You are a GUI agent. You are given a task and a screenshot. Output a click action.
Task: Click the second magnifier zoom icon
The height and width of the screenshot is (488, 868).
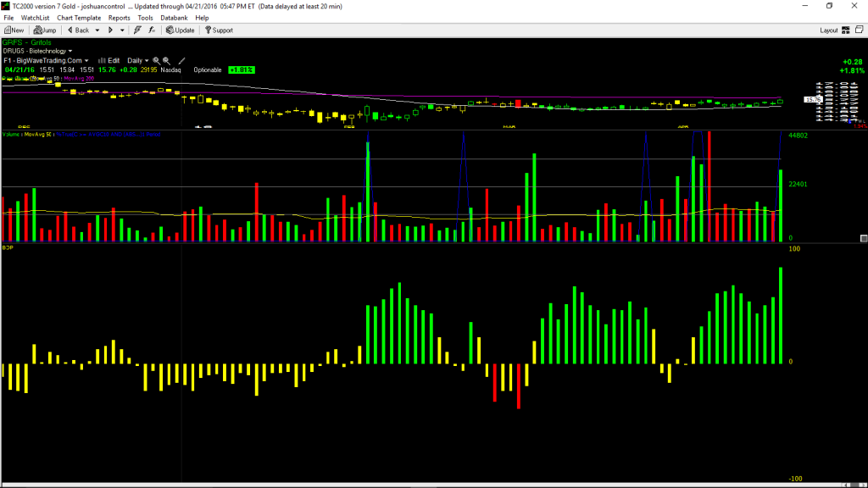pyautogui.click(x=166, y=61)
